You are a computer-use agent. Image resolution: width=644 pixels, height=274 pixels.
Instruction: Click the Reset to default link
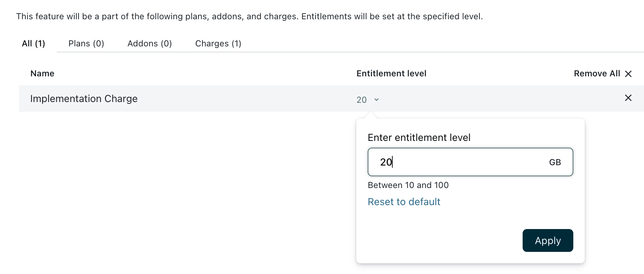pos(404,202)
